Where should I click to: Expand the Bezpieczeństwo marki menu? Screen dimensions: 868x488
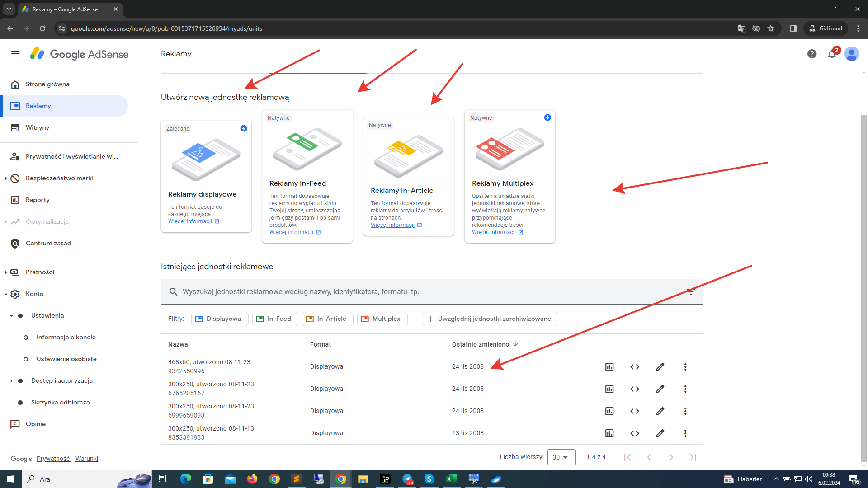point(6,178)
